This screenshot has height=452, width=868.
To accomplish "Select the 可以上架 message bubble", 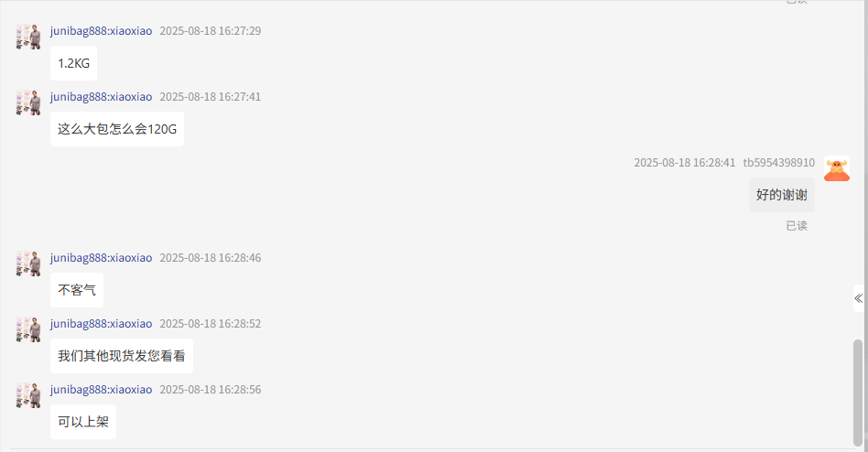I will 83,422.
